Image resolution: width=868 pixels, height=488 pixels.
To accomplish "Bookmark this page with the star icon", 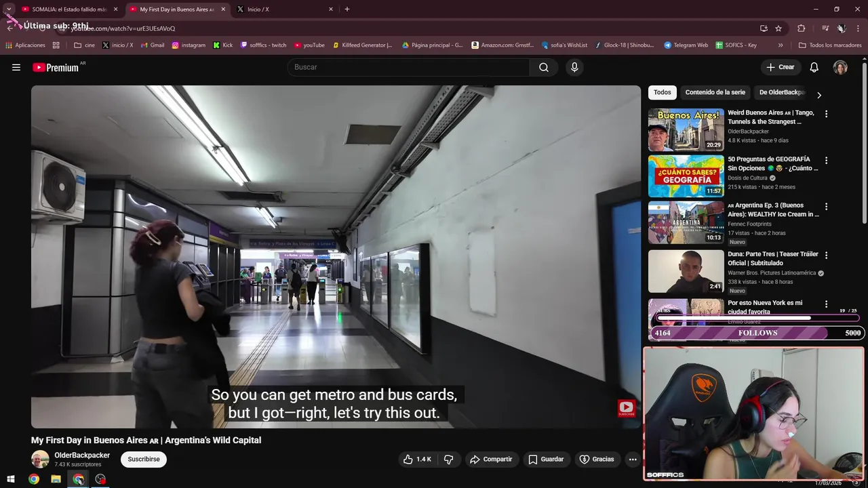I will pos(778,28).
